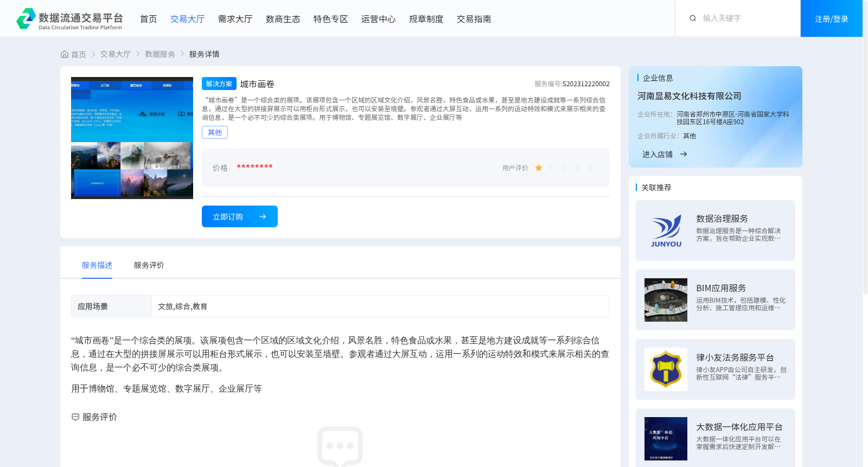Click the 注册/登录 button
Image resolution: width=868 pixels, height=467 pixels.
click(x=832, y=18)
